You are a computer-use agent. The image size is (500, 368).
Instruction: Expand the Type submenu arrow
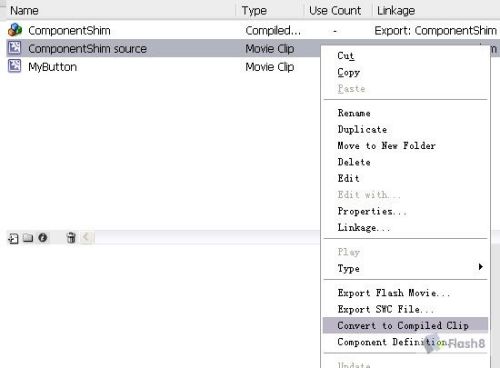tap(480, 267)
